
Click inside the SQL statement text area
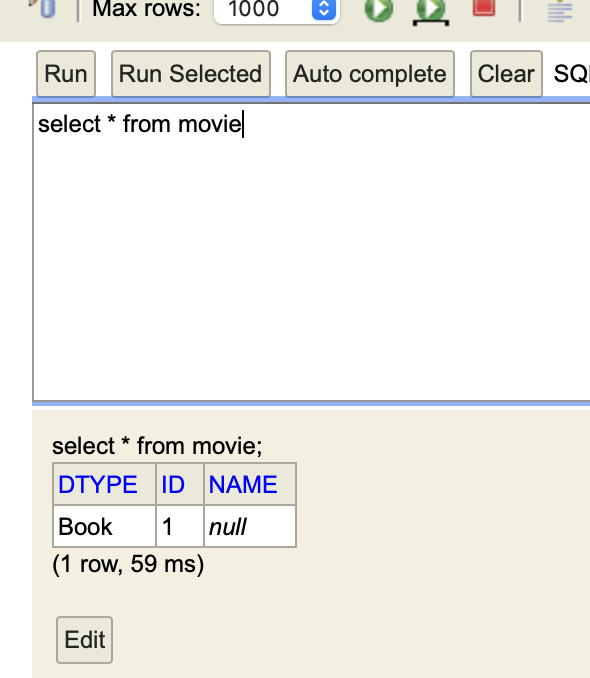click(x=311, y=252)
